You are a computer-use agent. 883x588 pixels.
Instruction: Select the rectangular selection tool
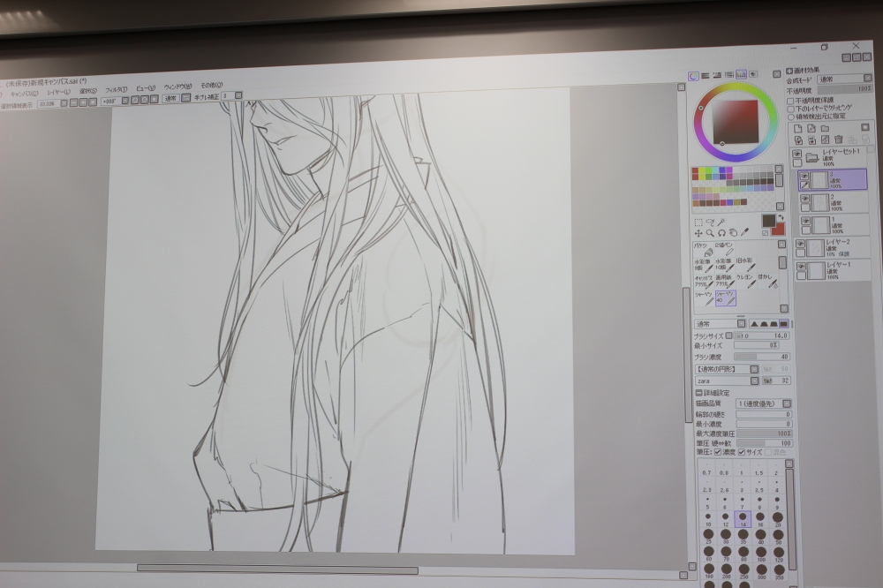click(x=698, y=222)
